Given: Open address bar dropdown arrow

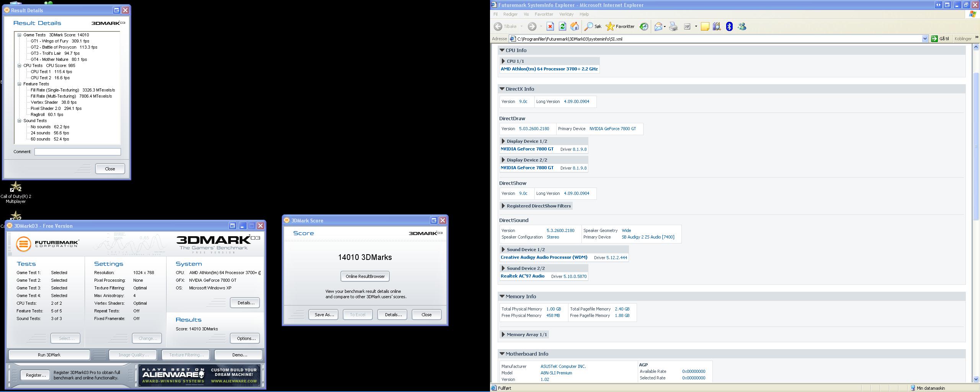Looking at the screenshot, I should 925,39.
